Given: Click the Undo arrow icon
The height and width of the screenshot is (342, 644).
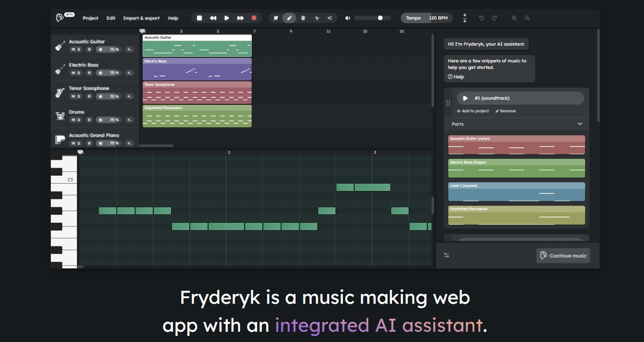Looking at the screenshot, I should click(x=481, y=18).
